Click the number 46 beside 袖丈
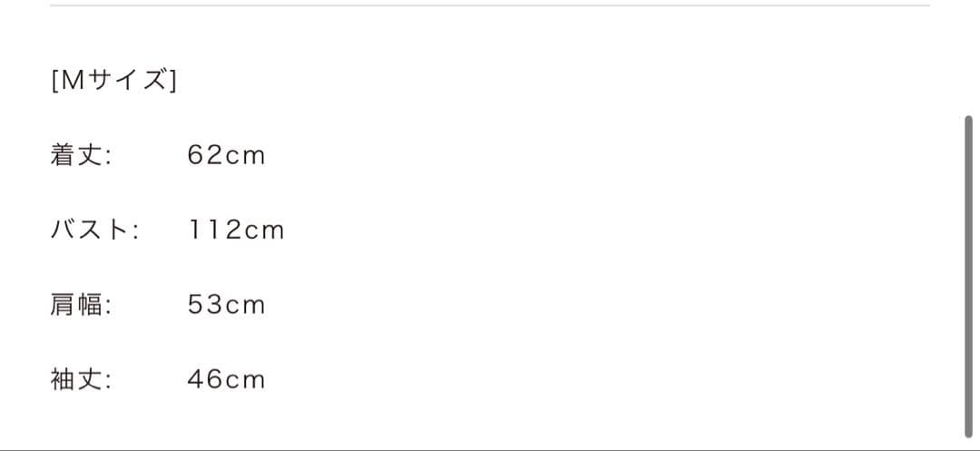The width and height of the screenshot is (980, 451). click(205, 379)
